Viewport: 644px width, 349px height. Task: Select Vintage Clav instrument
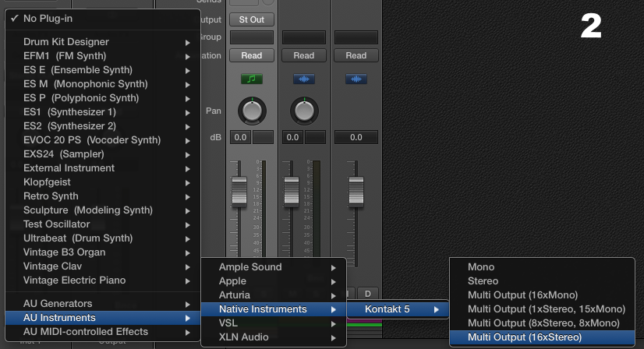click(x=103, y=266)
